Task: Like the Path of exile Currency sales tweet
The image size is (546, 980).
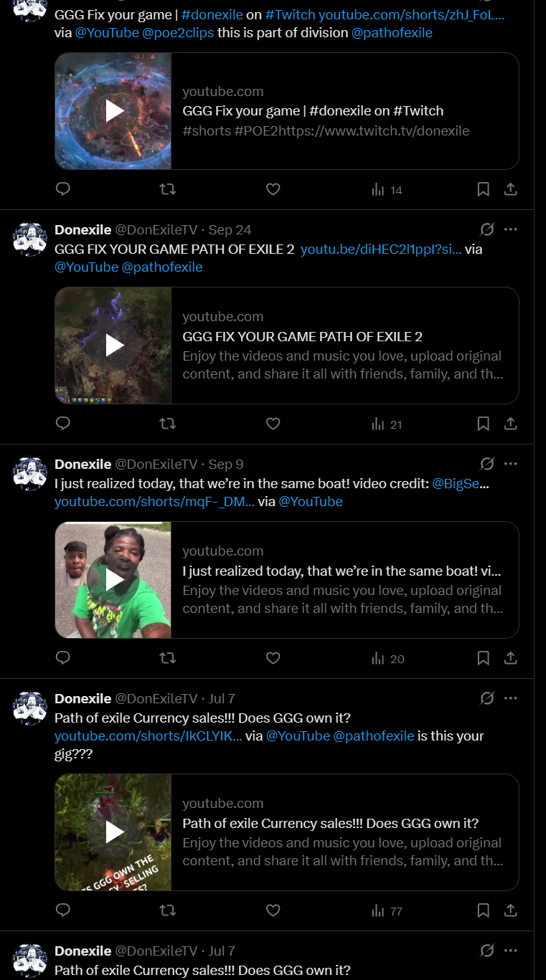Action: 273,910
